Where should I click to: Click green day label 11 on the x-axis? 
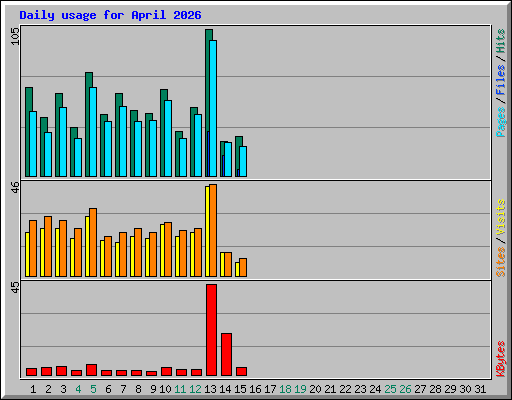pyautogui.click(x=180, y=389)
